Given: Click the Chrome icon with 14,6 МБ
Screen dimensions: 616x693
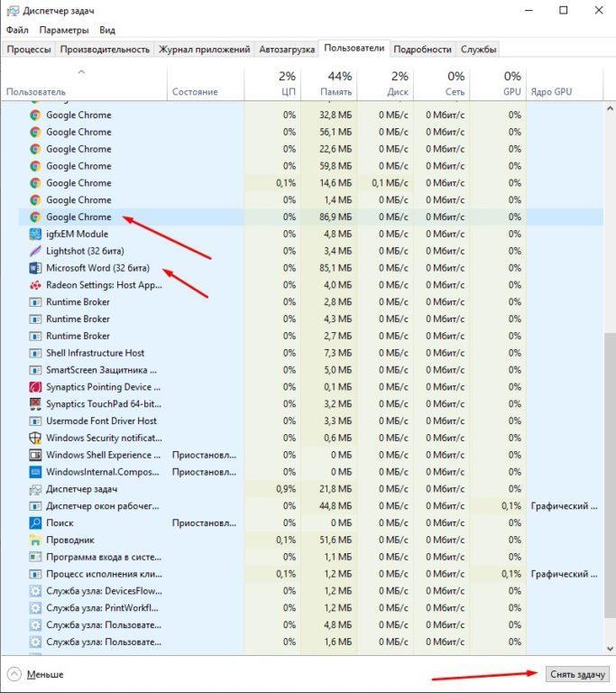Looking at the screenshot, I should coord(35,183).
